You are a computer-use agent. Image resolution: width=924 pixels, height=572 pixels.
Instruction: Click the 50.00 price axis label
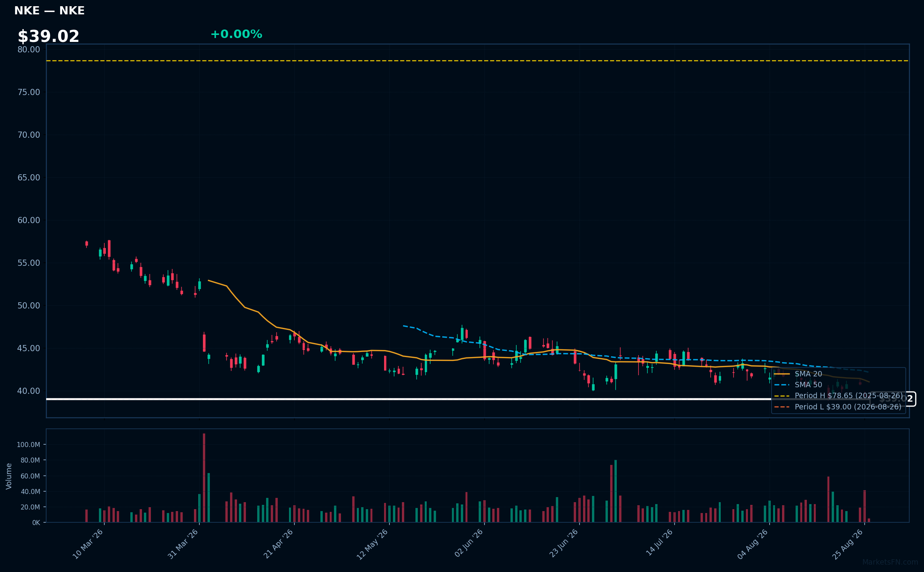(29, 305)
